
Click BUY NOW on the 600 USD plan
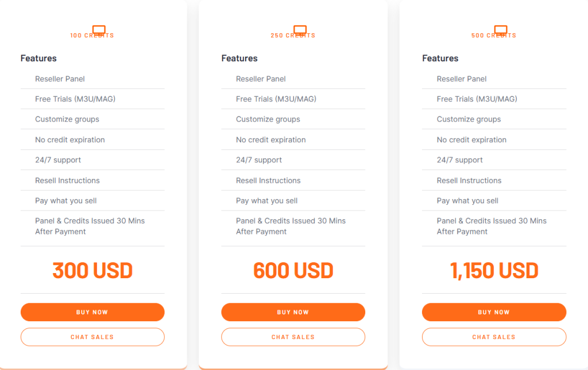(x=293, y=312)
